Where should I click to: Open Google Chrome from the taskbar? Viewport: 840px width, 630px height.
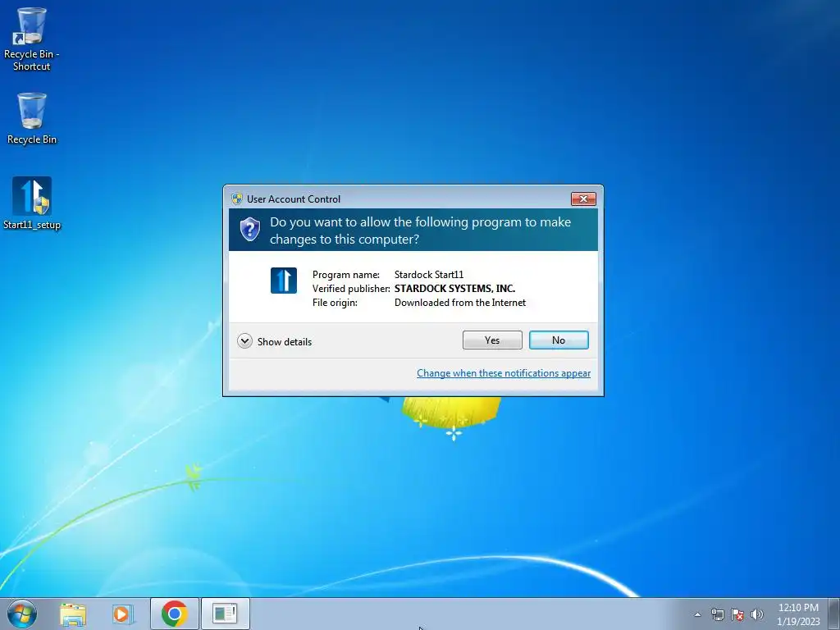point(174,614)
